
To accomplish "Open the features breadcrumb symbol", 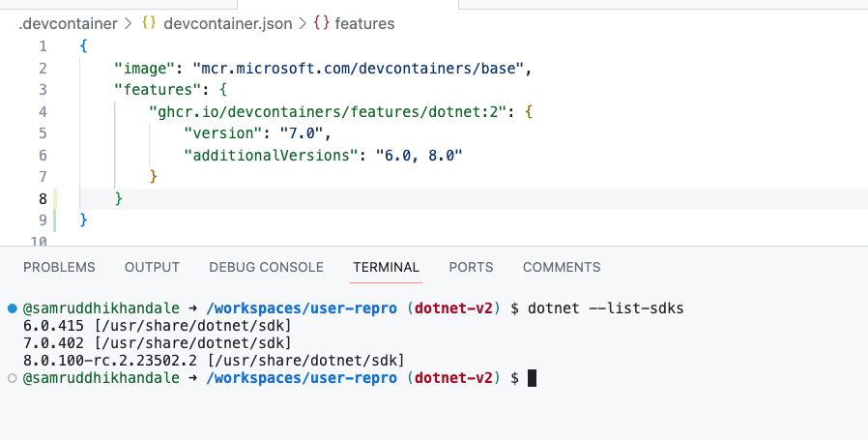I will pos(364,24).
